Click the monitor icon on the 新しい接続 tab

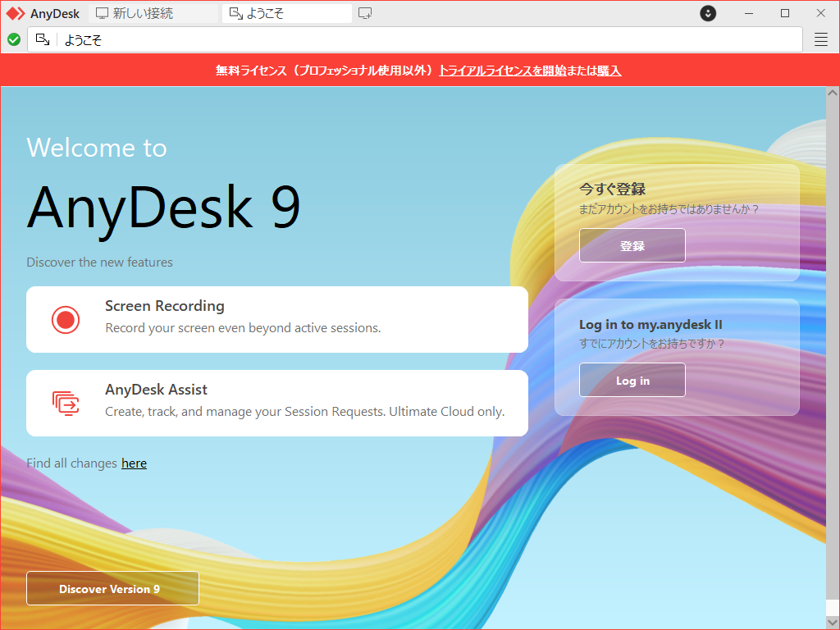click(x=100, y=13)
